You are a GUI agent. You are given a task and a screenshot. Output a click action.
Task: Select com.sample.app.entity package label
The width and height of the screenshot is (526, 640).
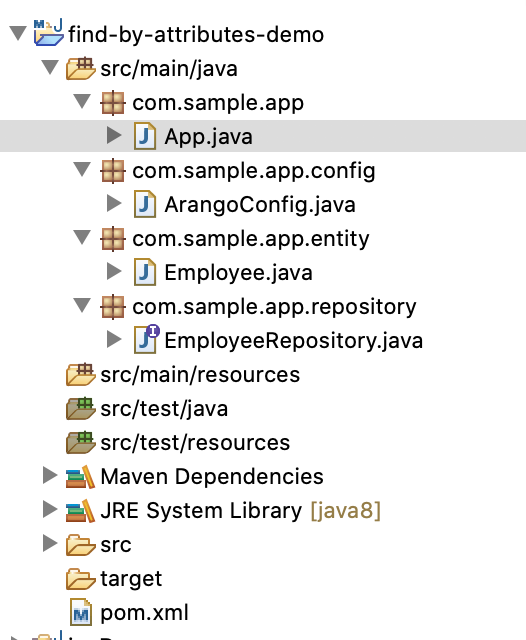251,239
